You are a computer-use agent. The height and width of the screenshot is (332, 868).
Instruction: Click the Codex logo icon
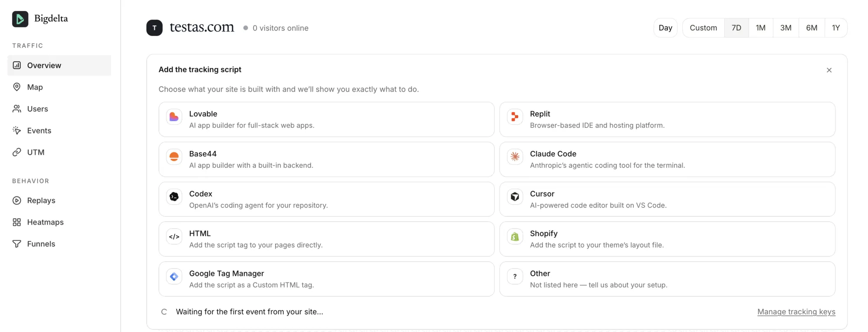[x=174, y=197]
